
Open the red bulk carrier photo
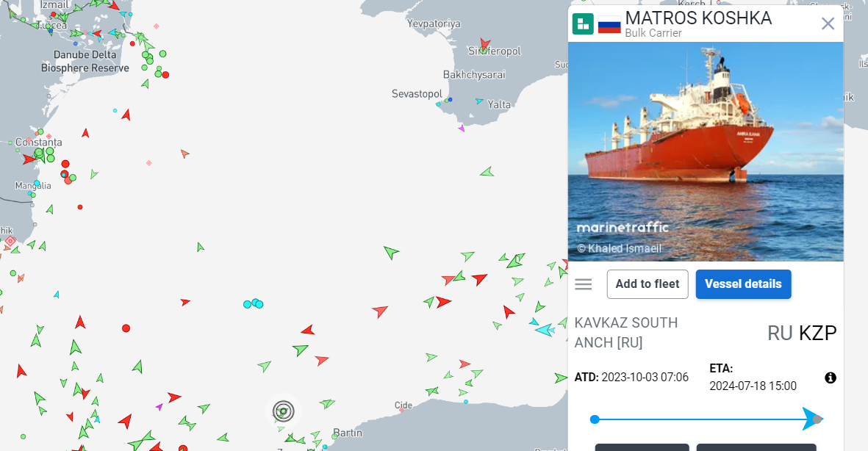coord(706,151)
